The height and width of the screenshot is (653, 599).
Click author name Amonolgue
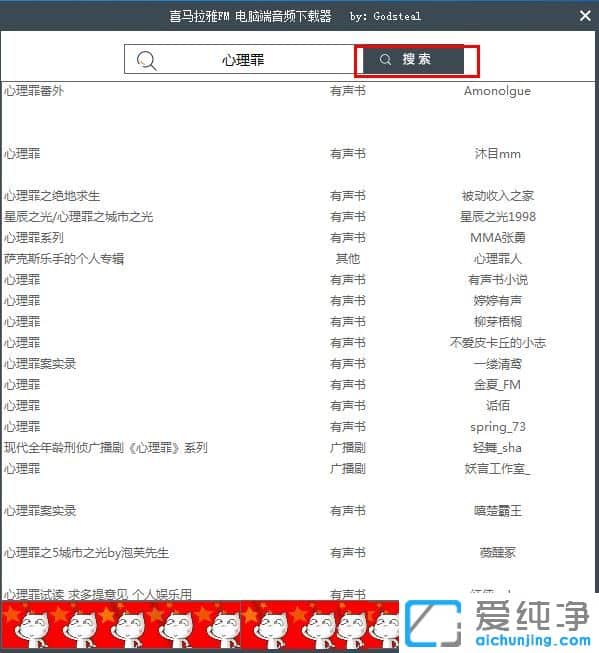pos(497,91)
